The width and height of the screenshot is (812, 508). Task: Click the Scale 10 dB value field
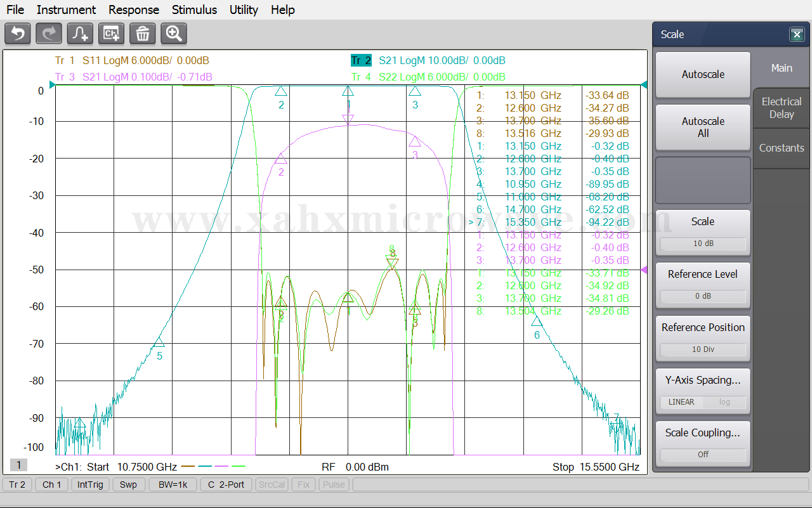(x=703, y=244)
